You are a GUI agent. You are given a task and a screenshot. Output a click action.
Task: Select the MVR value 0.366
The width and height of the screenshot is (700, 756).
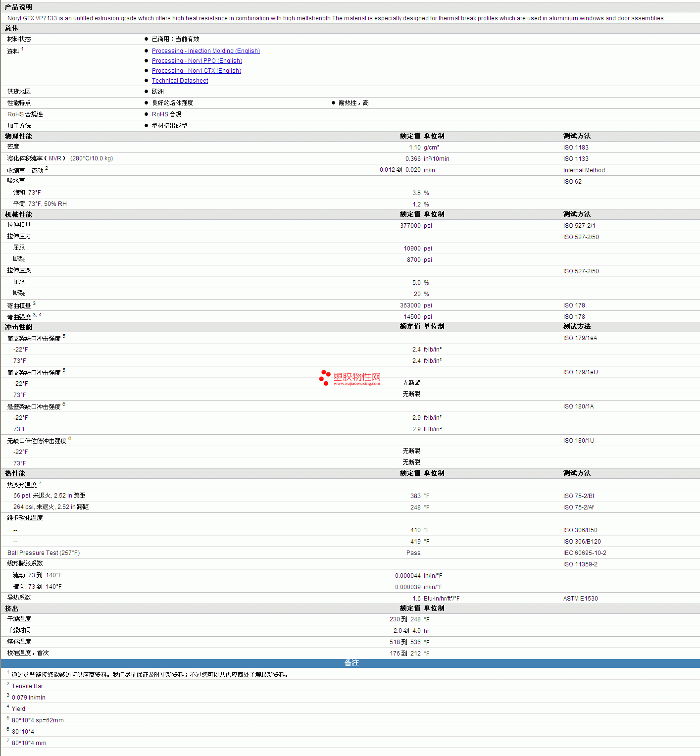(413, 159)
